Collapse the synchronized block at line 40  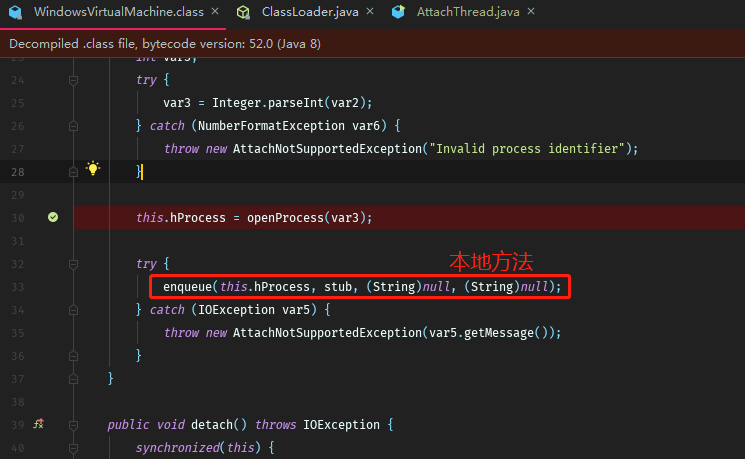73,448
